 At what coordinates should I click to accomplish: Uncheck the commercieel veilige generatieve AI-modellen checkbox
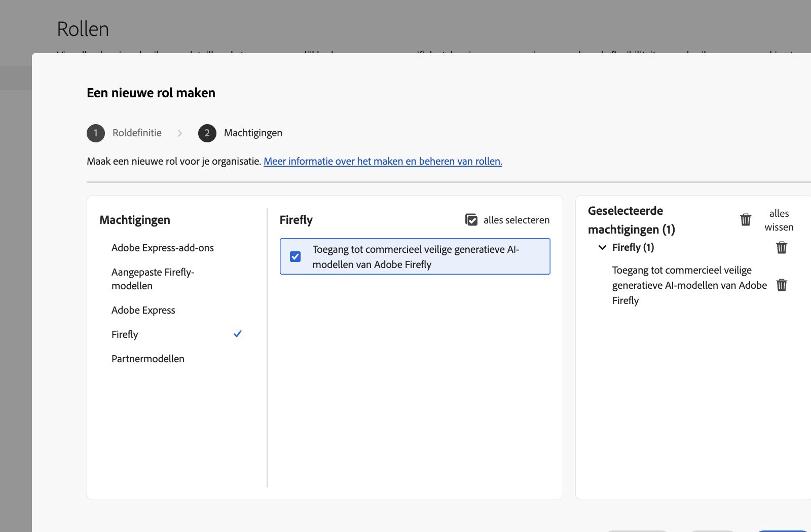(x=295, y=256)
